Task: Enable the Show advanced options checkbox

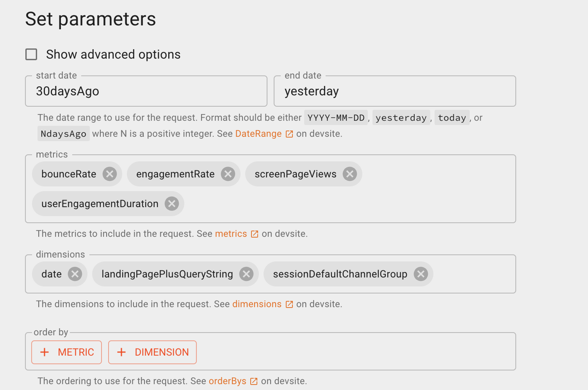Action: pos(31,55)
